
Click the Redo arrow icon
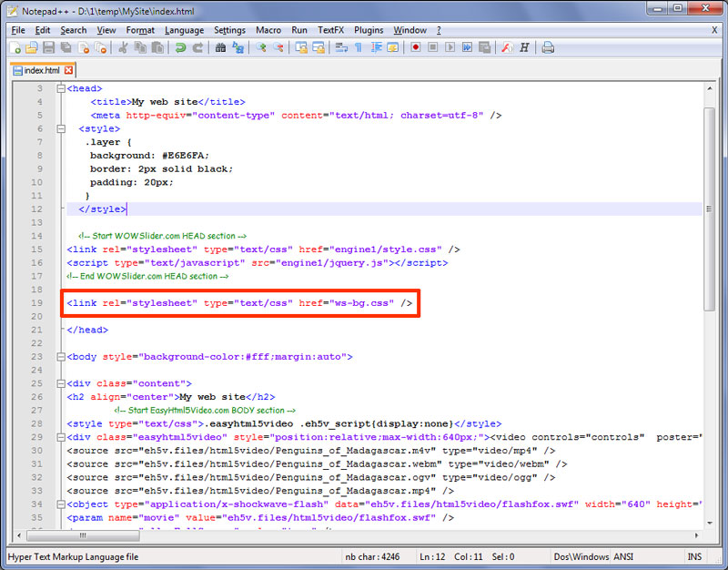click(197, 47)
